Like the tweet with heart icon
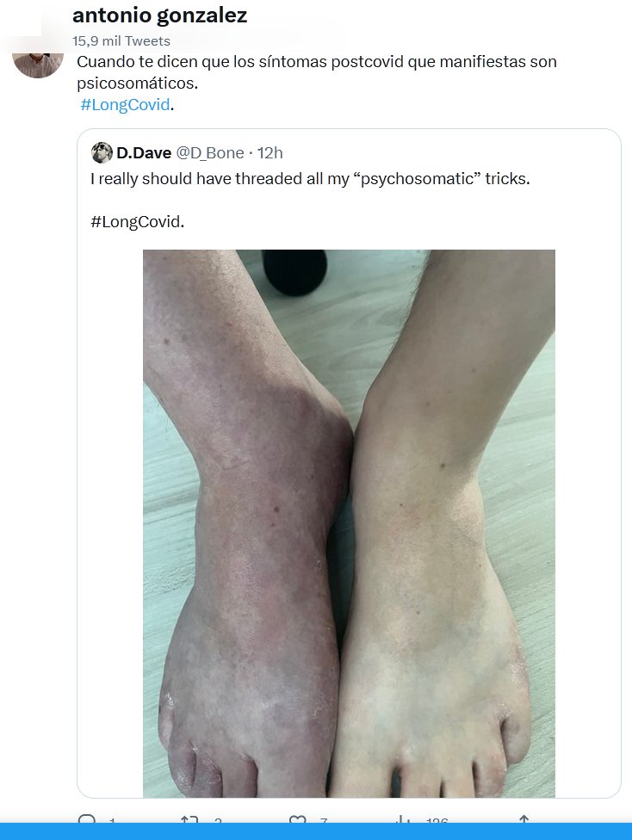This screenshot has height=840, width=632. [x=298, y=819]
